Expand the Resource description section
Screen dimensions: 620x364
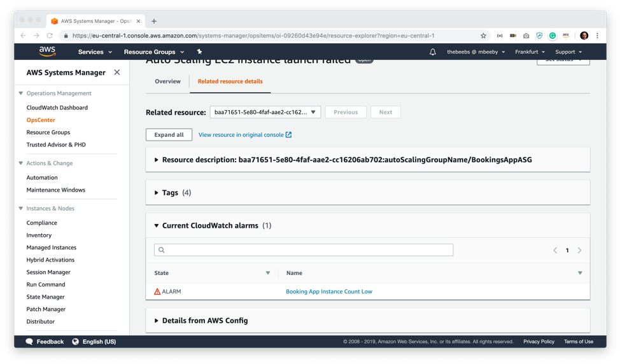156,160
